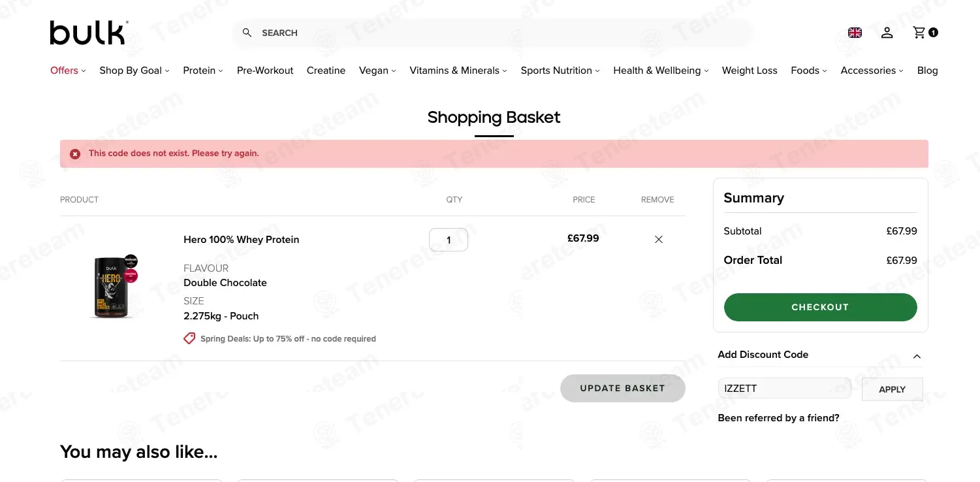Go to Creatine category

coord(326,71)
